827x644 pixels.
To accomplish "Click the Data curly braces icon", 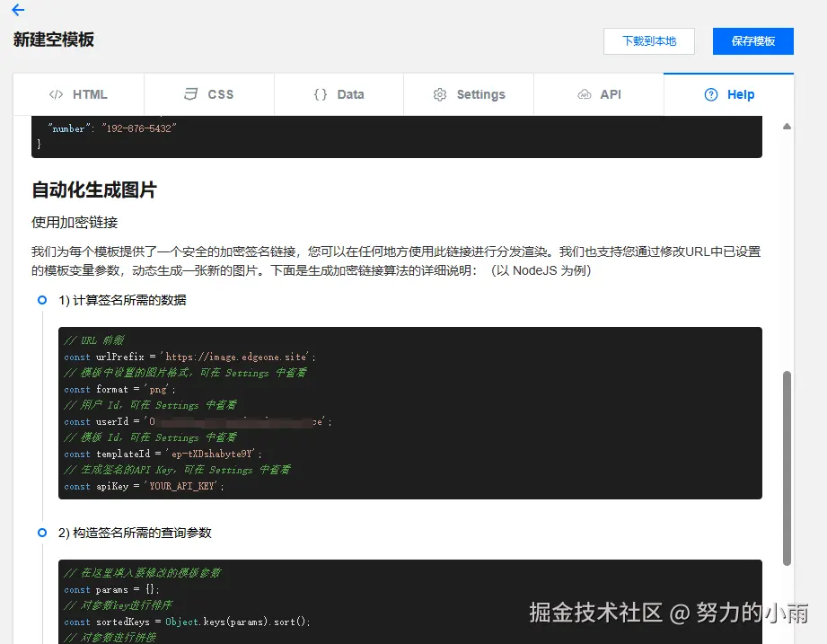I will pyautogui.click(x=320, y=94).
